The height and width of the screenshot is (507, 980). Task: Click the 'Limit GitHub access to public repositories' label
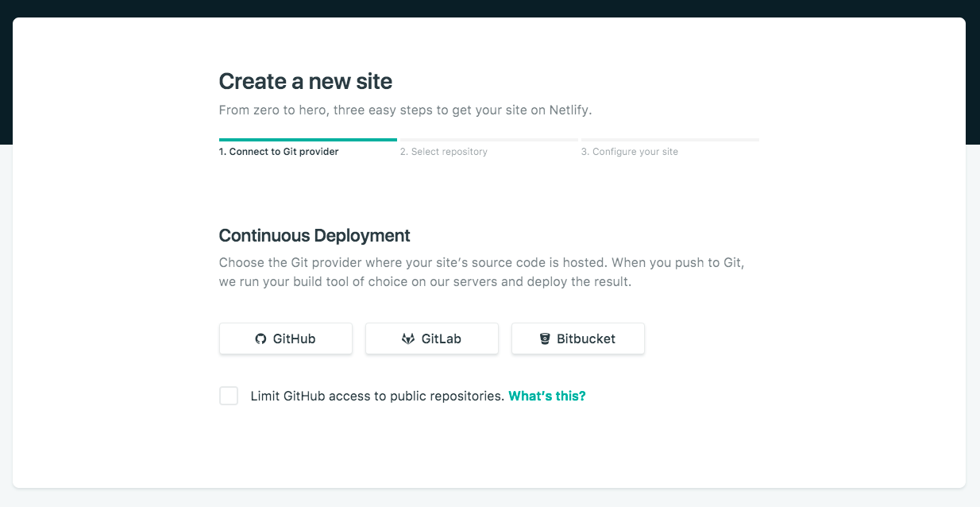click(x=377, y=396)
